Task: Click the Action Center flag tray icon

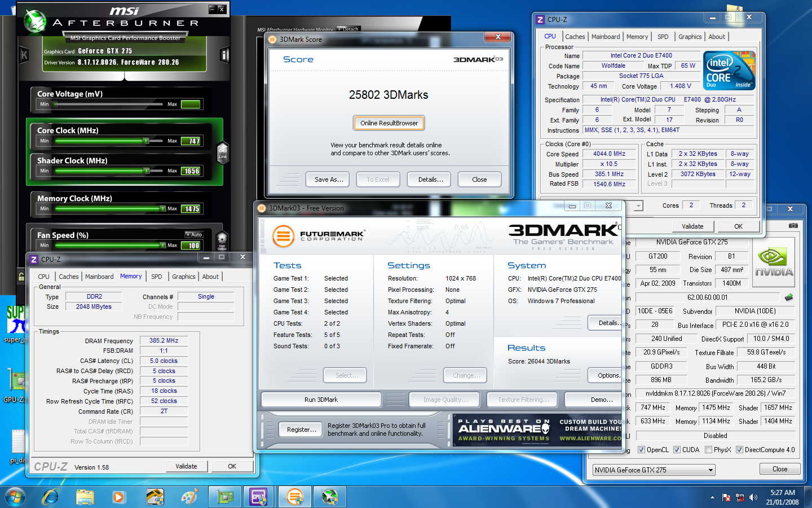Action: coord(726,497)
